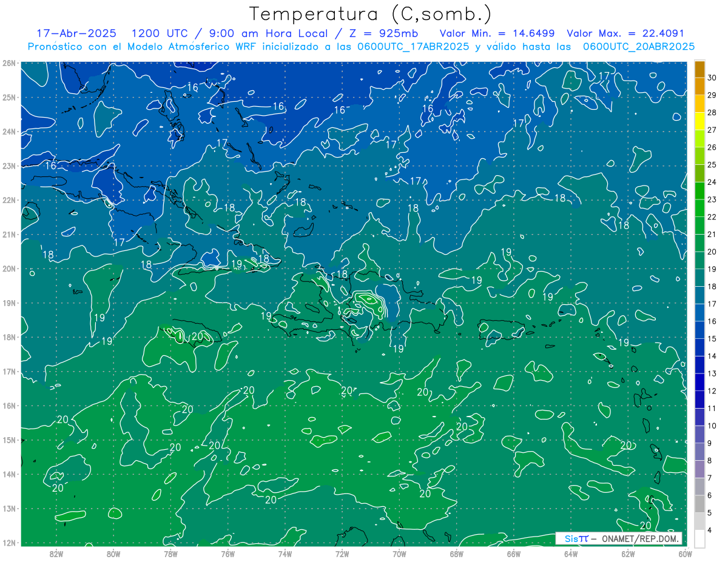Click latitude axis label '23N'
This screenshot has width=728, height=562.
8,166
